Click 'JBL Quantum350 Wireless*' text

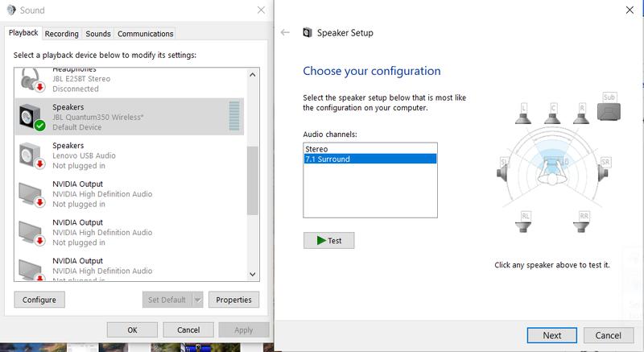[97, 117]
